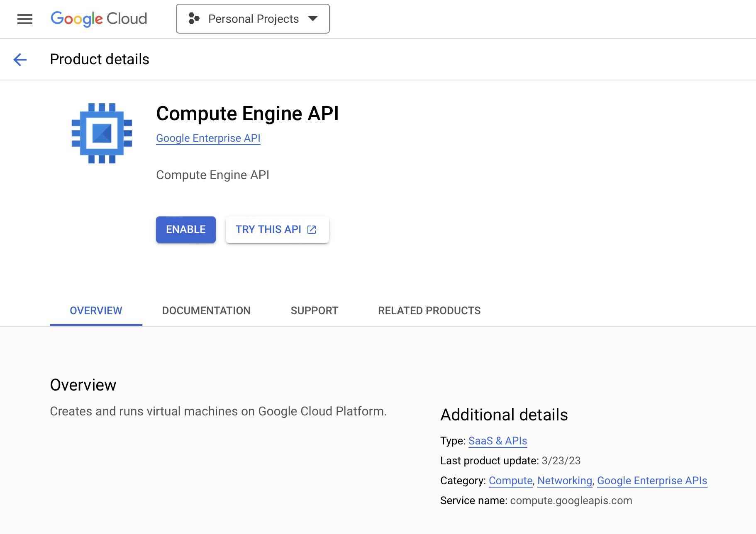Click the Google Cloud logo
The image size is (756, 534).
pos(98,19)
